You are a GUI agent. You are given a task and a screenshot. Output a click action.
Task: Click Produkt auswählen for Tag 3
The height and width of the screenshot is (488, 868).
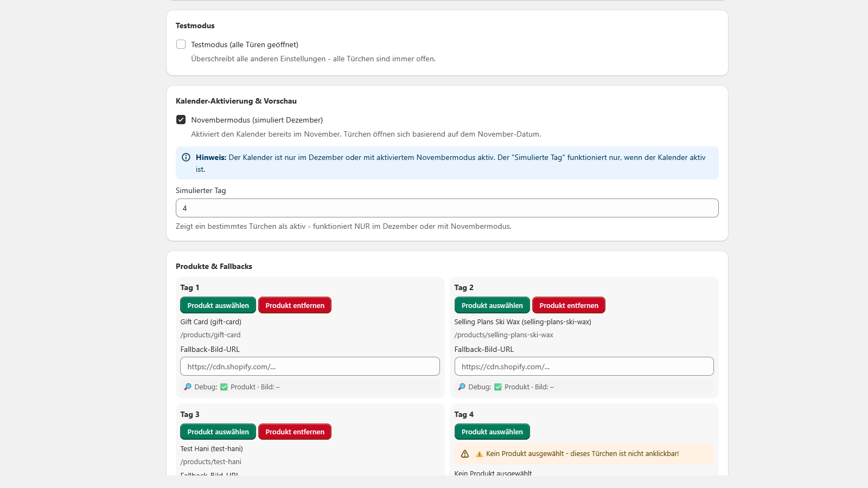click(218, 432)
